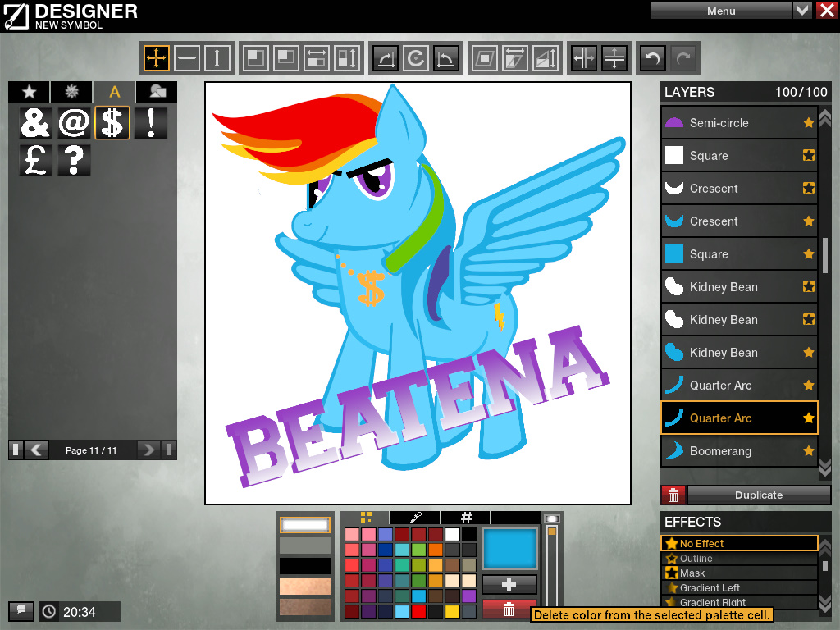Select the horizontal scale tool
Image resolution: width=840 pixels, height=630 pixels.
(317, 58)
